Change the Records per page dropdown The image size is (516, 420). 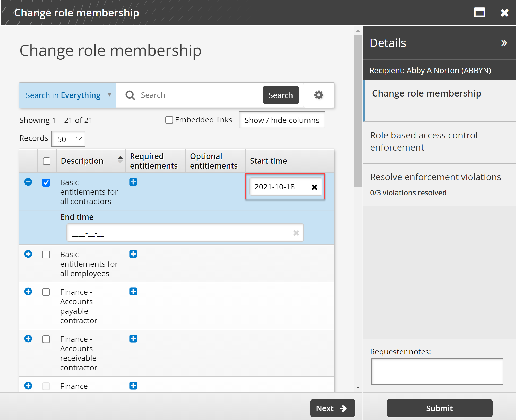coord(68,138)
